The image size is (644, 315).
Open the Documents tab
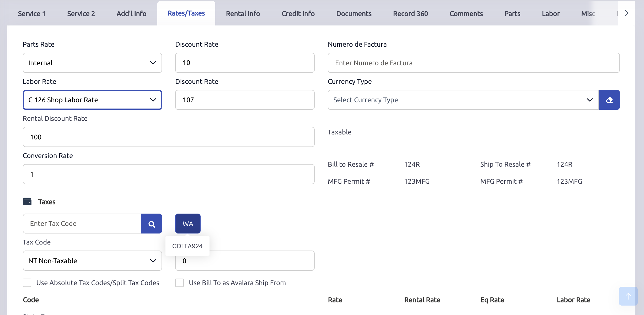click(x=354, y=14)
